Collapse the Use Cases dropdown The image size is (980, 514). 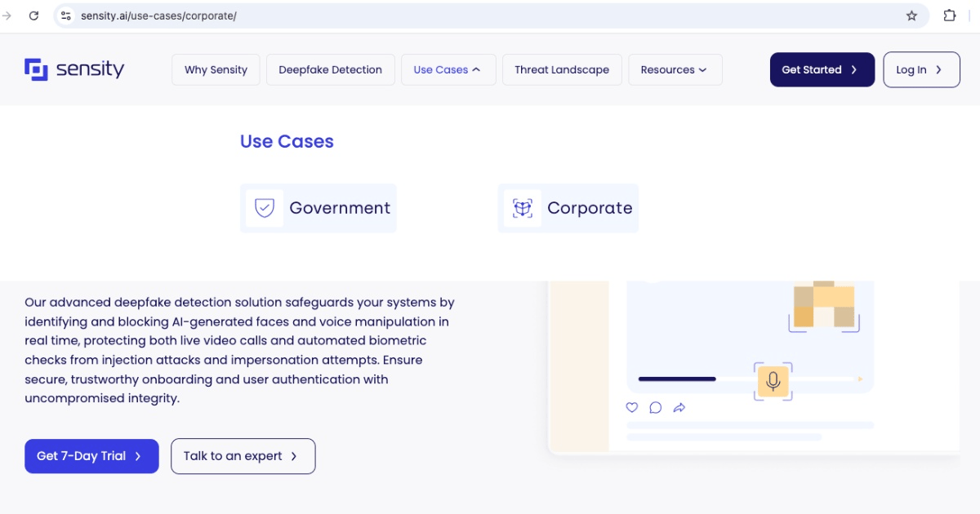tap(448, 69)
